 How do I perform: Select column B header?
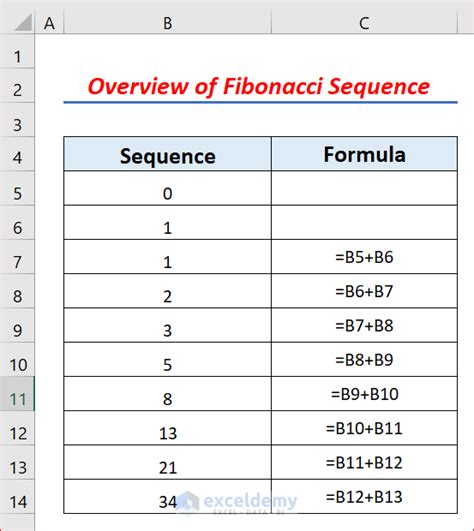pyautogui.click(x=167, y=23)
